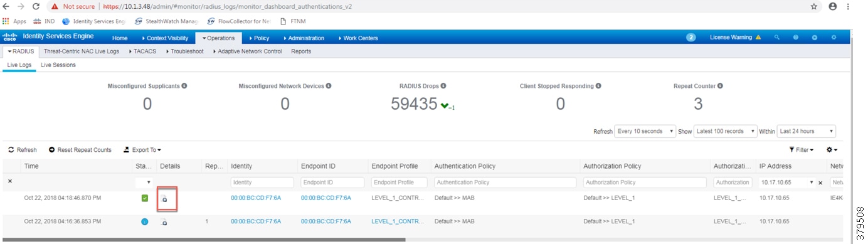Viewport: 868px width, 244px height.
Task: Bookmark this page with the star icon
Action: tap(814, 6)
